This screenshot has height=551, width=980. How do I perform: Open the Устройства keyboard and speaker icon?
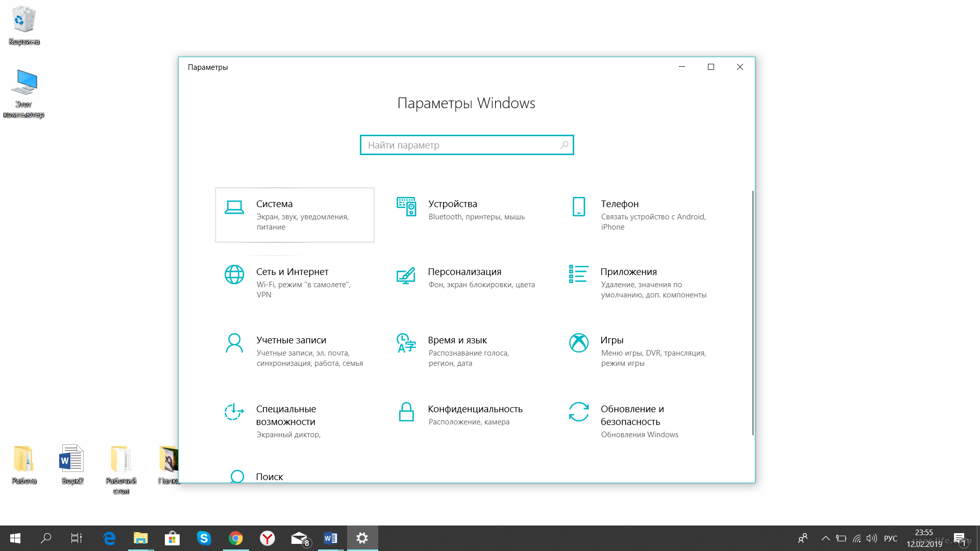coord(406,207)
